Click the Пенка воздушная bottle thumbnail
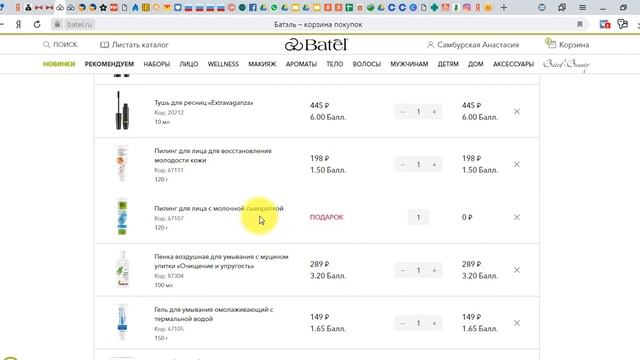640x360 pixels. (122, 269)
